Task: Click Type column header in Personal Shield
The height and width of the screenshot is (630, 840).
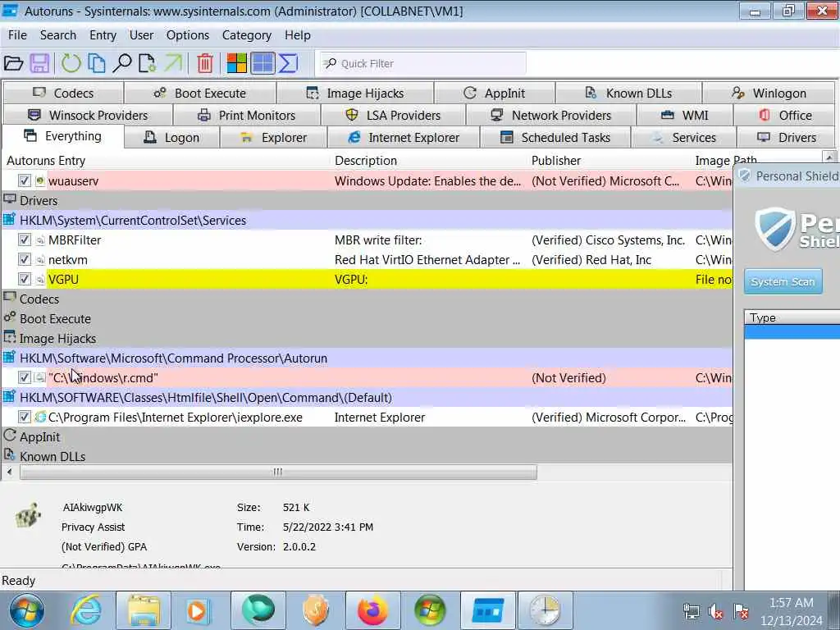Action: pyautogui.click(x=792, y=317)
